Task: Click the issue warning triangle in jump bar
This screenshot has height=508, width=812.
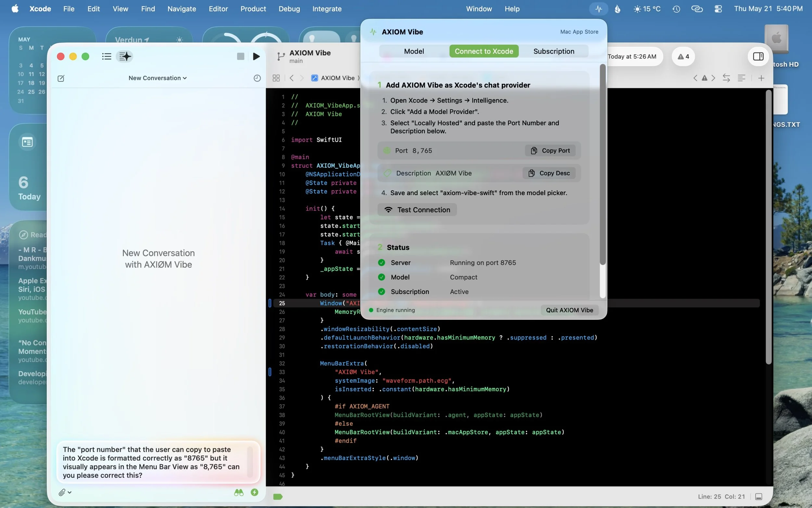Action: click(704, 78)
